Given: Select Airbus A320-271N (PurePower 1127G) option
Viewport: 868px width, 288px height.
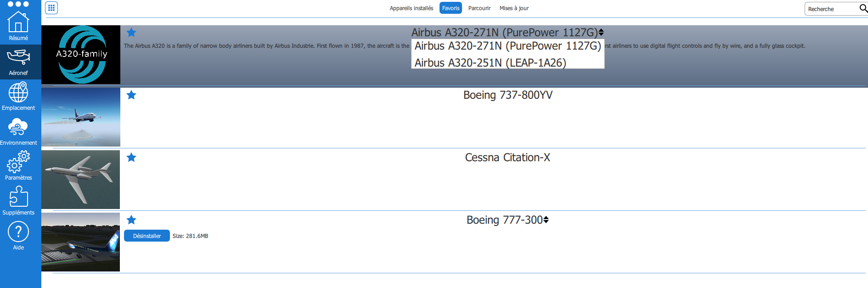Looking at the screenshot, I should click(507, 46).
